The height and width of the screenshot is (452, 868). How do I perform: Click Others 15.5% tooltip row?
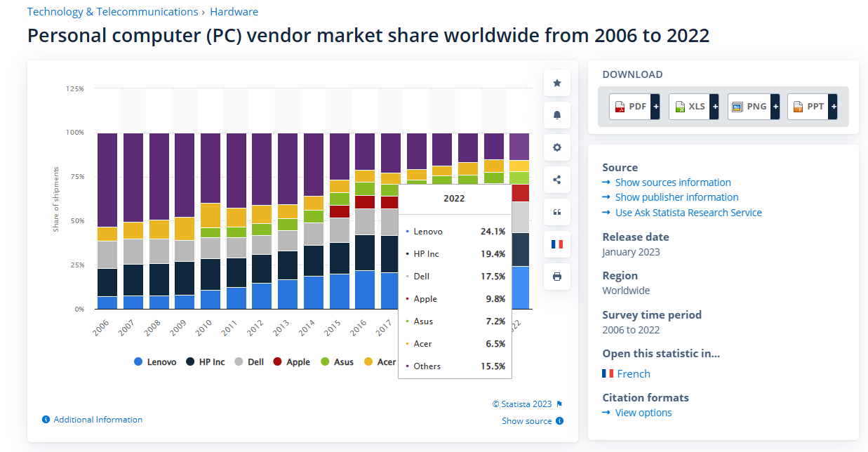[x=455, y=366]
